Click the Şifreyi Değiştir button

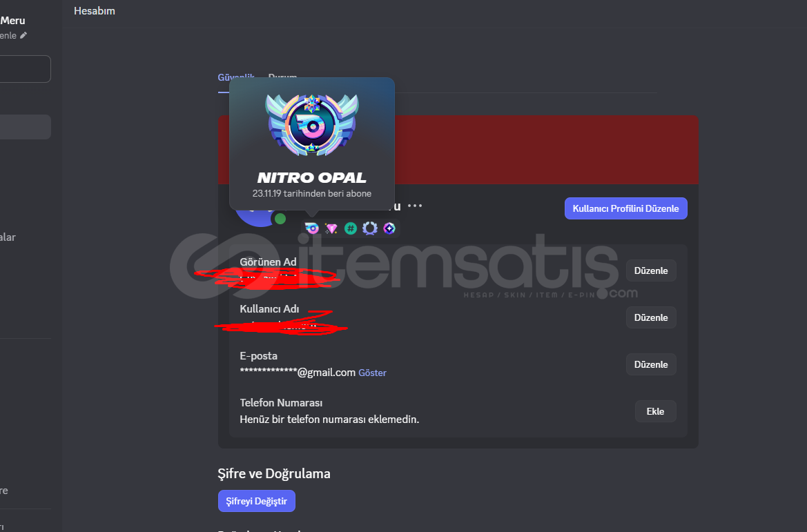[256, 501]
